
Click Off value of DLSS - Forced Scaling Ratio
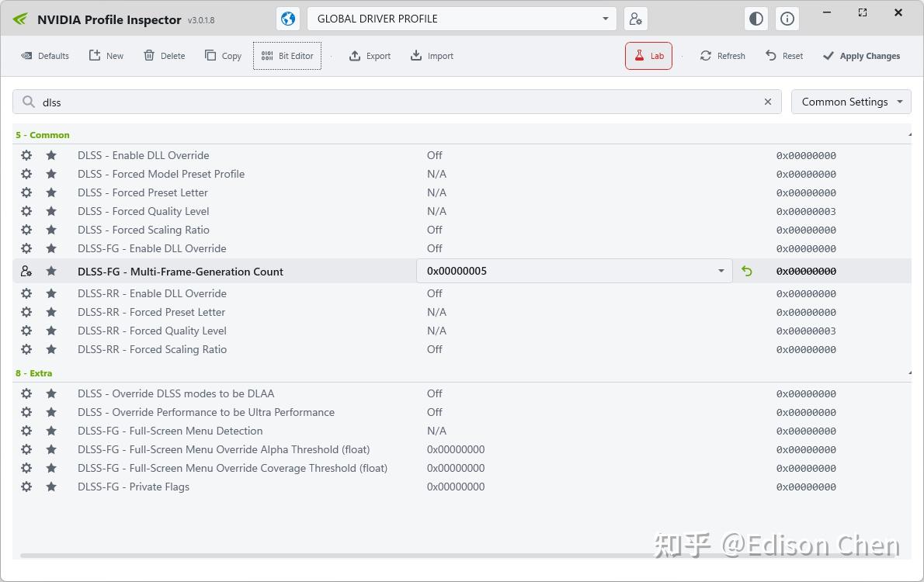(x=434, y=230)
